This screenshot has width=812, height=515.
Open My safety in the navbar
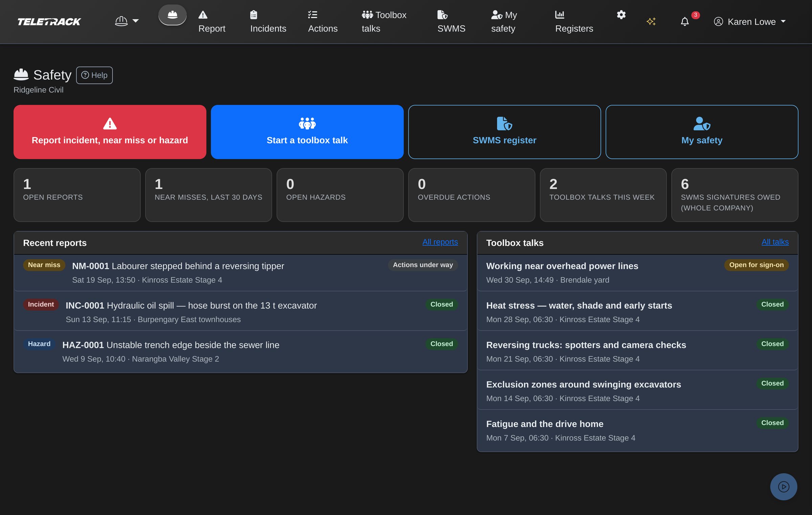click(x=504, y=22)
